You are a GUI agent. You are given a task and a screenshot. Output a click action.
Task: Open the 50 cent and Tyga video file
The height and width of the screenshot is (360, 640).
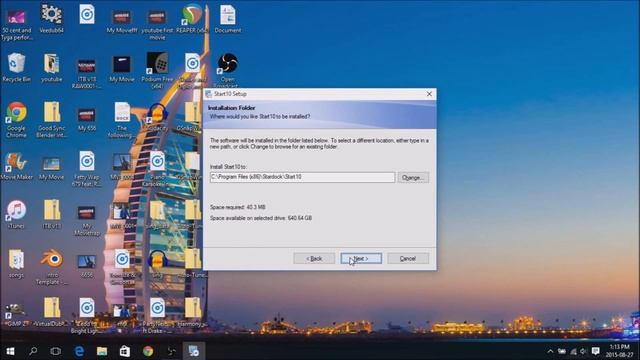(16, 22)
